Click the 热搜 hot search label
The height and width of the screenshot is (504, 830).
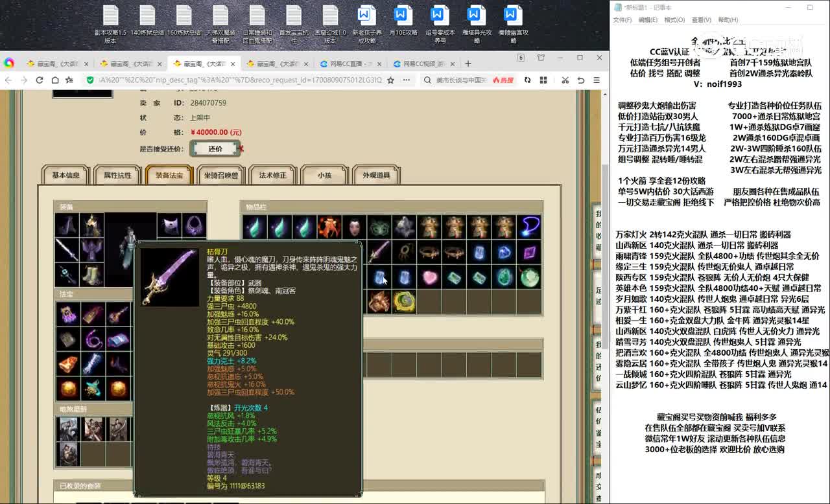coord(503,80)
